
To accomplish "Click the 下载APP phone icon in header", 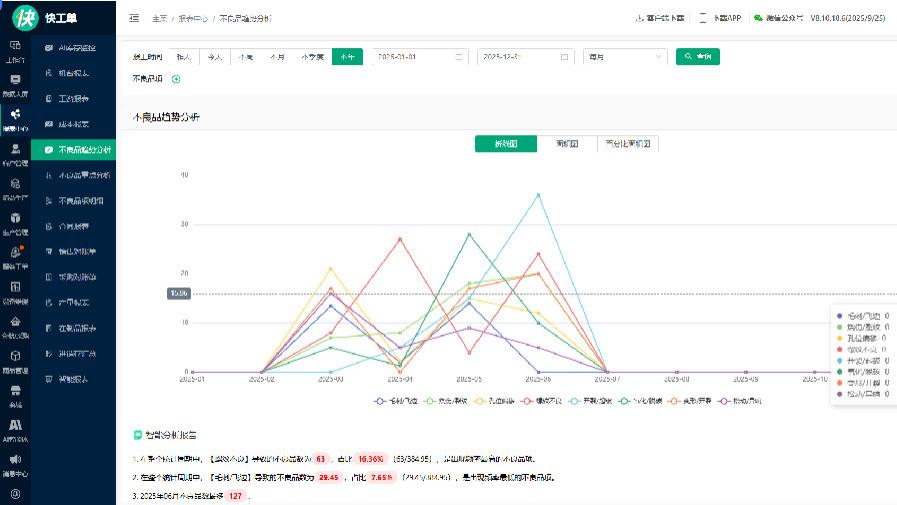I will click(x=703, y=18).
